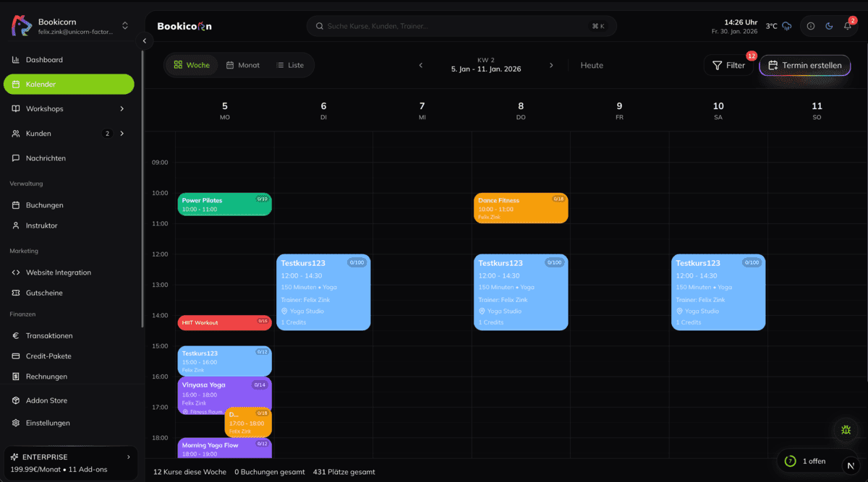Viewport: 868px width, 482px height.
Task: Open the green bug report icon
Action: pos(846,430)
